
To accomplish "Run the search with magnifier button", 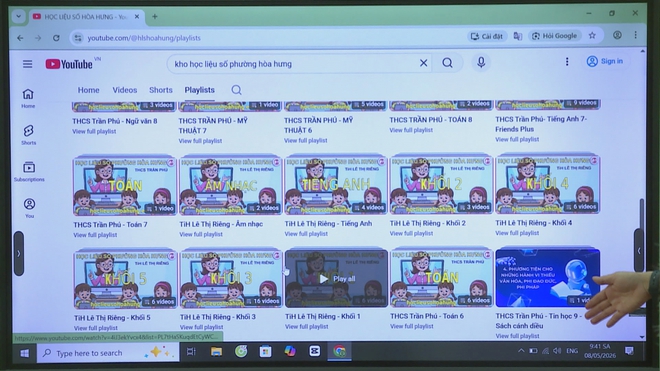I will click(447, 63).
